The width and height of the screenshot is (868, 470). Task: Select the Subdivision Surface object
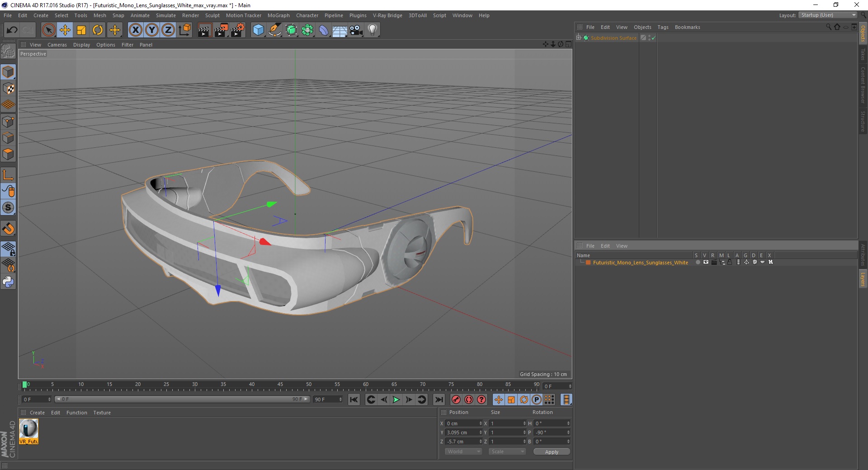coord(613,38)
